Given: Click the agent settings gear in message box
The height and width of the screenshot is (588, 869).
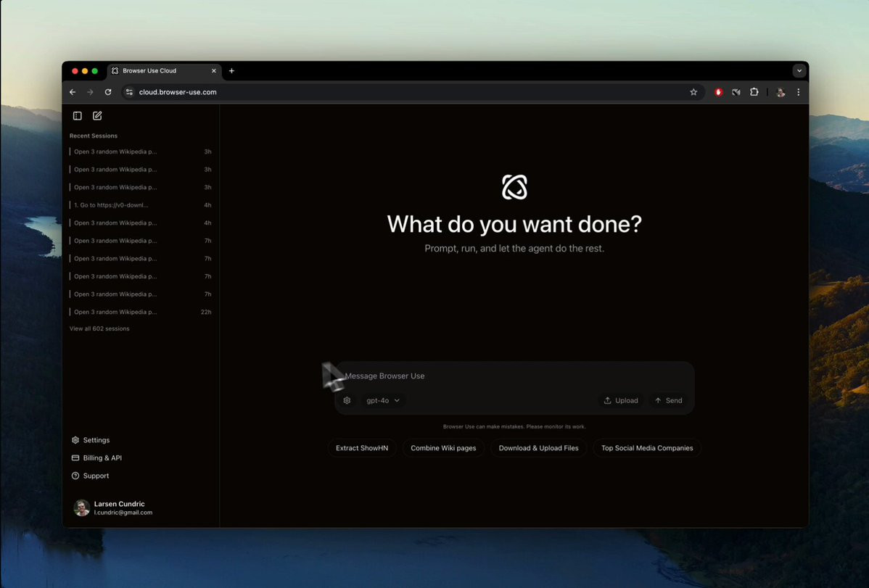Looking at the screenshot, I should [347, 400].
